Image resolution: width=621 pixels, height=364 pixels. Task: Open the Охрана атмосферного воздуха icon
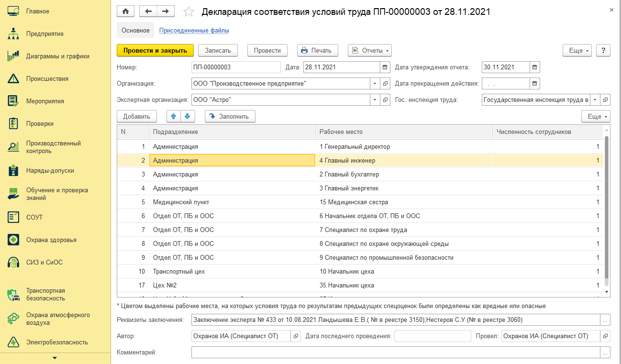(13, 319)
